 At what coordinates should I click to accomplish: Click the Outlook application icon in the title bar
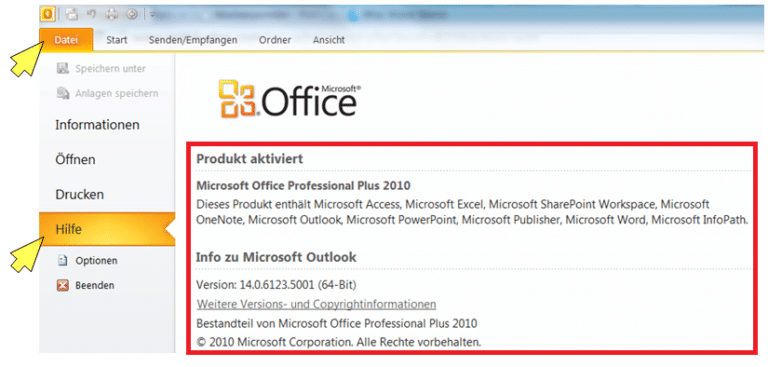tap(48, 14)
